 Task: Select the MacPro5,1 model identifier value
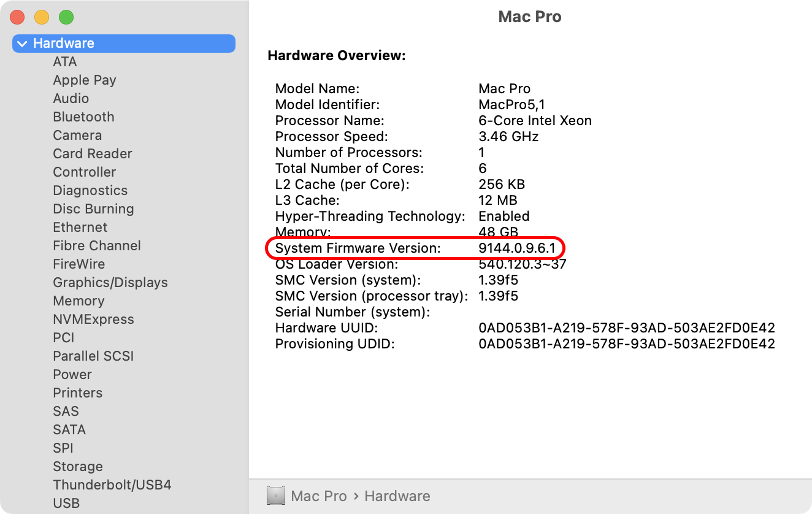tap(512, 104)
